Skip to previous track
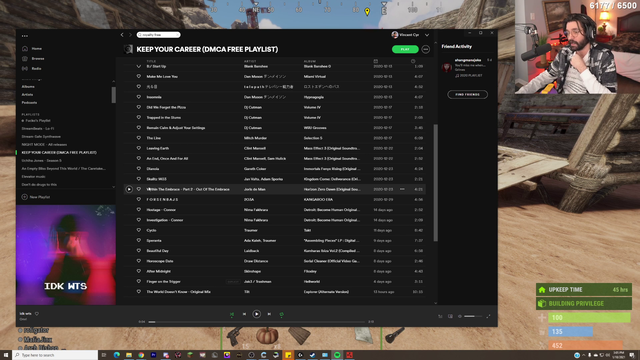Viewport: 640px width, 360px height. 244,314
